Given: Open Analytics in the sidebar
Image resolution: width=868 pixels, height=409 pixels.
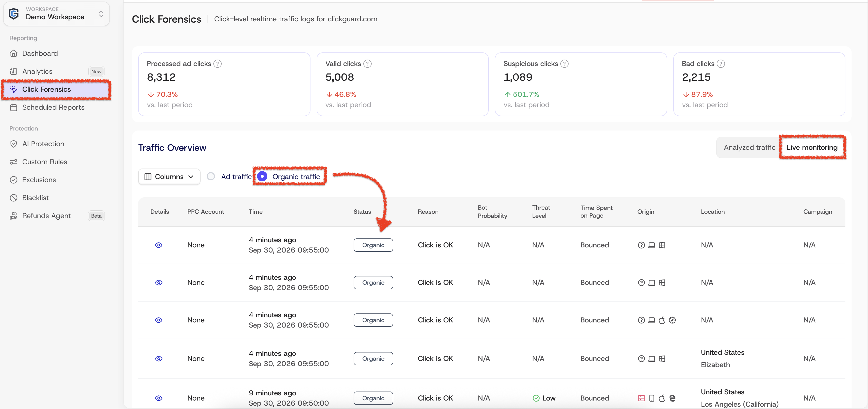Looking at the screenshot, I should [37, 71].
